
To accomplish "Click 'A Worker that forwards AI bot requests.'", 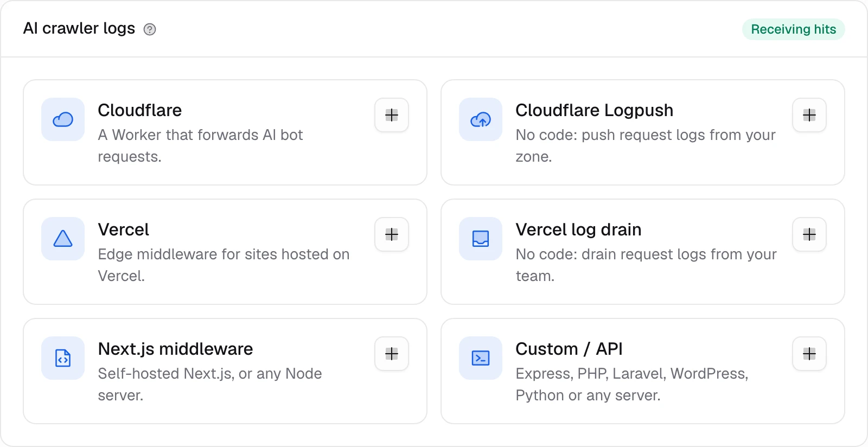I will click(x=201, y=145).
